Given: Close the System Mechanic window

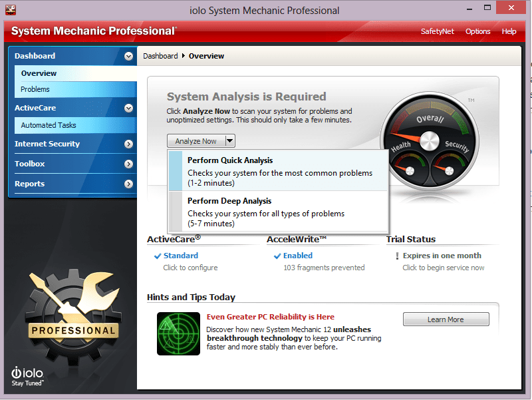Looking at the screenshot, I should pos(511,7).
